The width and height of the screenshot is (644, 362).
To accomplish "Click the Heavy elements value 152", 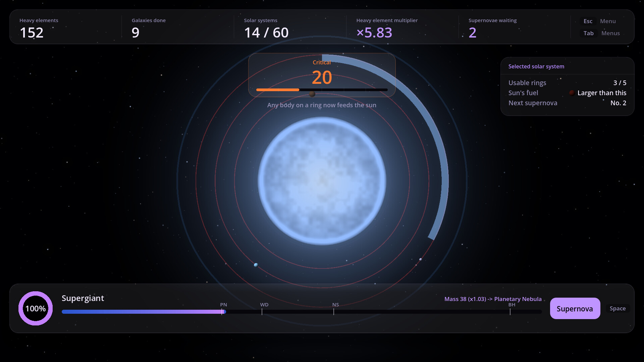I will point(32,33).
